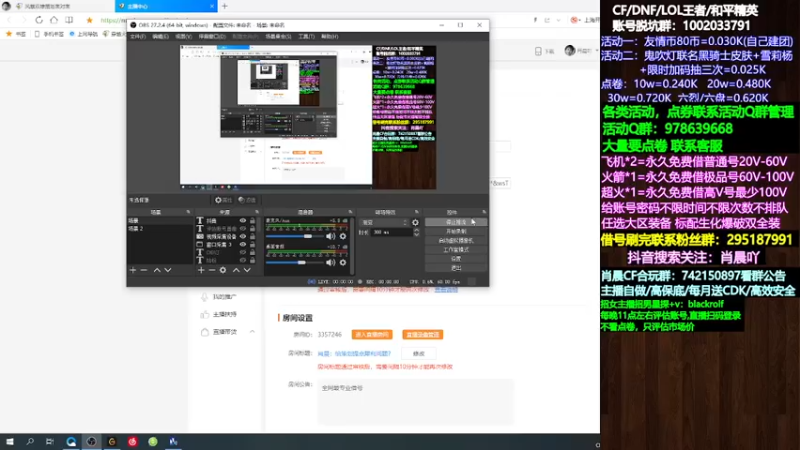Viewport: 800px width, 450px height.
Task: Open source properties via the gear under Sources
Action: point(223,270)
